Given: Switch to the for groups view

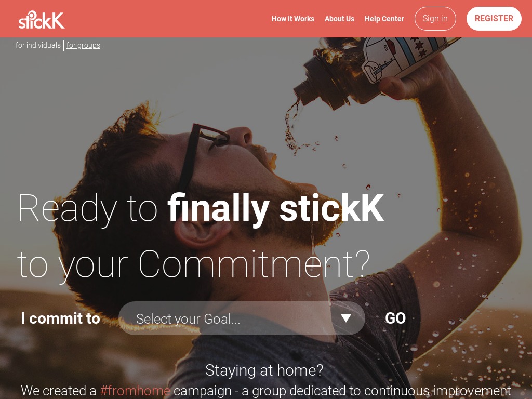Looking at the screenshot, I should pyautogui.click(x=83, y=45).
